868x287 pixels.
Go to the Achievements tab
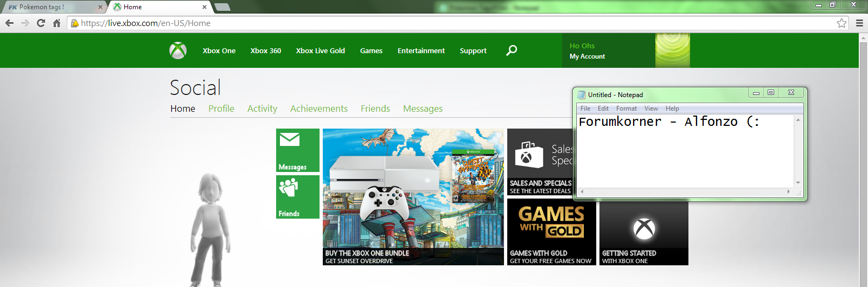pos(319,109)
